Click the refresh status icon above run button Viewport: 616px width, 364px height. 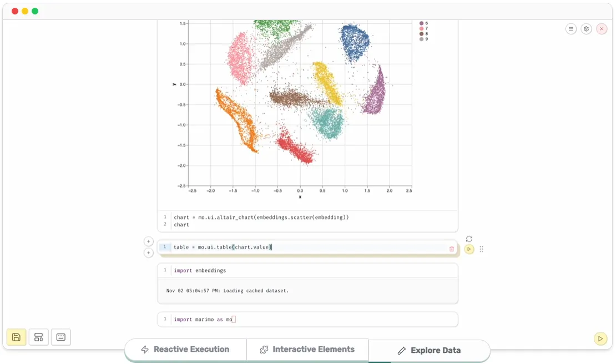pos(469,239)
